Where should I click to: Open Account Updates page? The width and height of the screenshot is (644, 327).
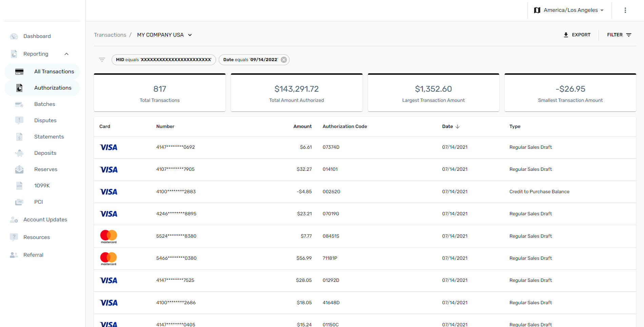tap(45, 220)
